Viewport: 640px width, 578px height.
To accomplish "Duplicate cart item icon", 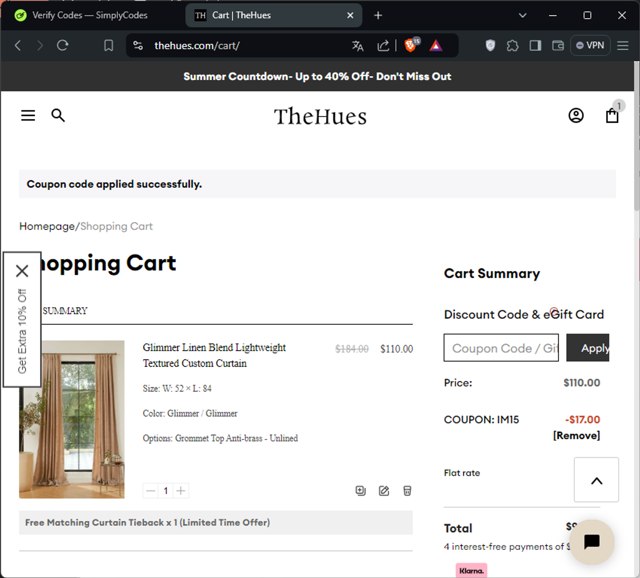I will pos(360,491).
